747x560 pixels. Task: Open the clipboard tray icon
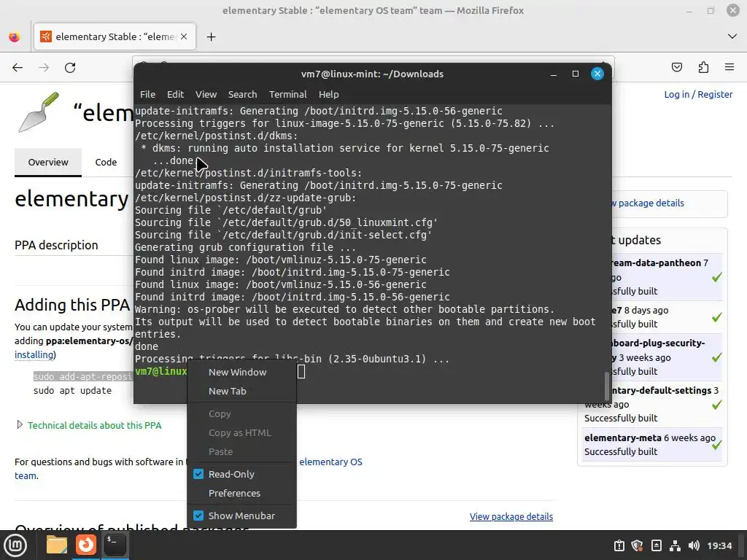point(619,545)
